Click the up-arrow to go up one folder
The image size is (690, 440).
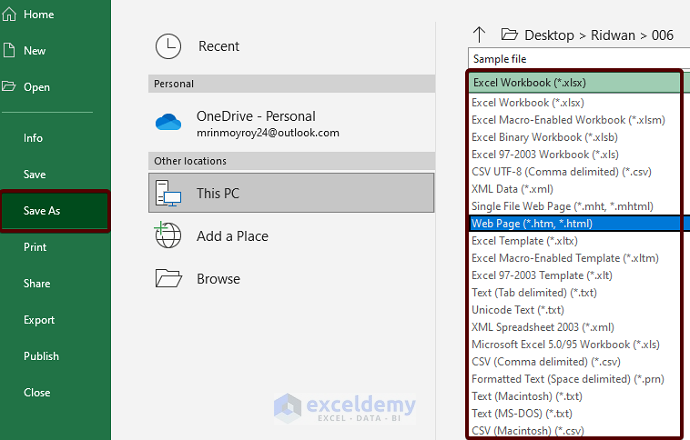(479, 34)
